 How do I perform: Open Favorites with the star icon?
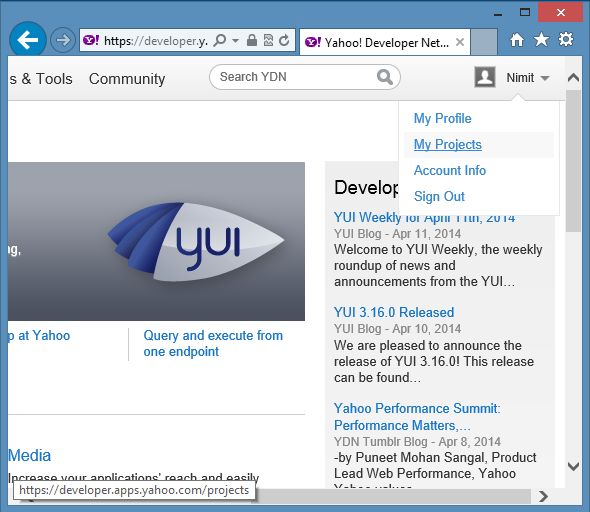(541, 40)
